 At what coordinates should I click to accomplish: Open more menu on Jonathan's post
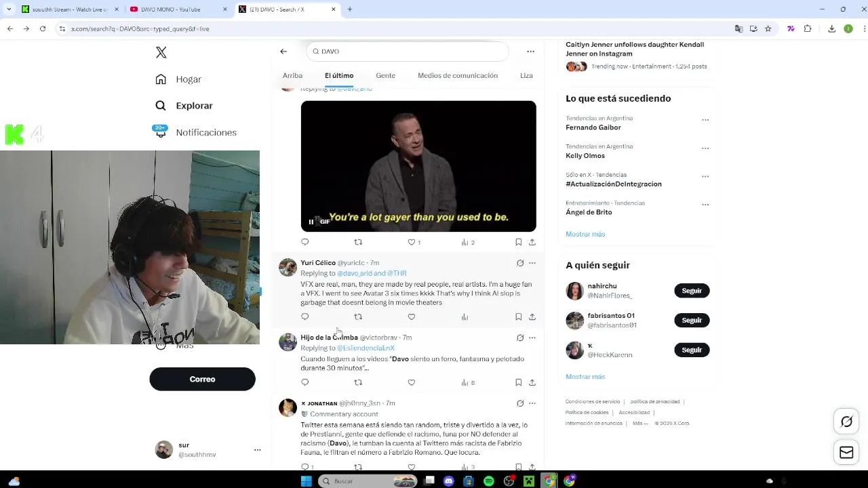pos(532,403)
